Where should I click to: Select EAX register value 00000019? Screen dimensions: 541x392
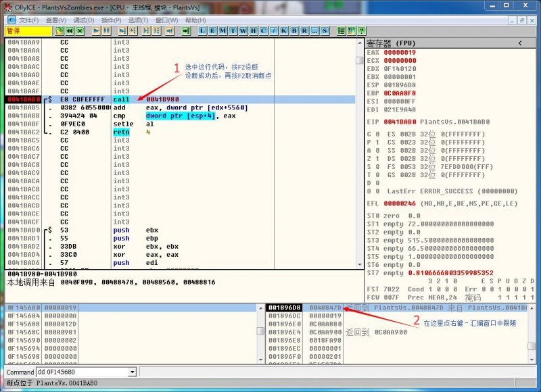click(x=400, y=53)
